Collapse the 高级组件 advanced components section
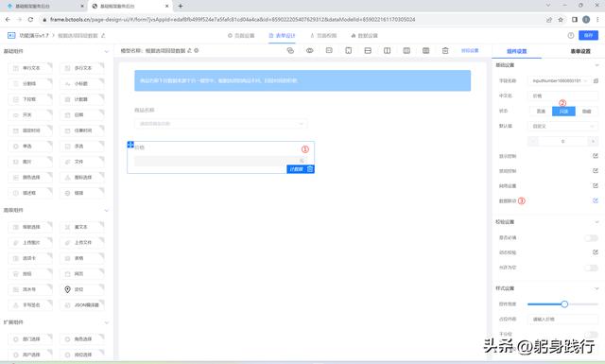Screen dimensions: 605x364 click(107, 211)
